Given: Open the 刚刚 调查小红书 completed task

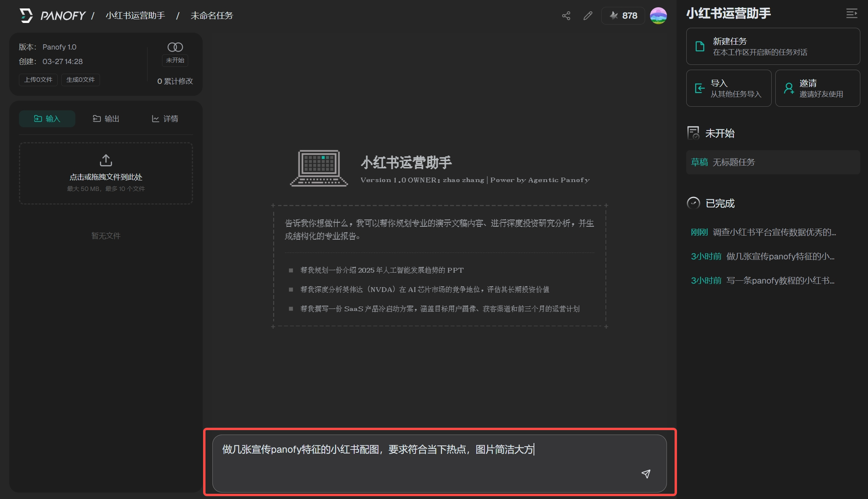Looking at the screenshot, I should [763, 232].
